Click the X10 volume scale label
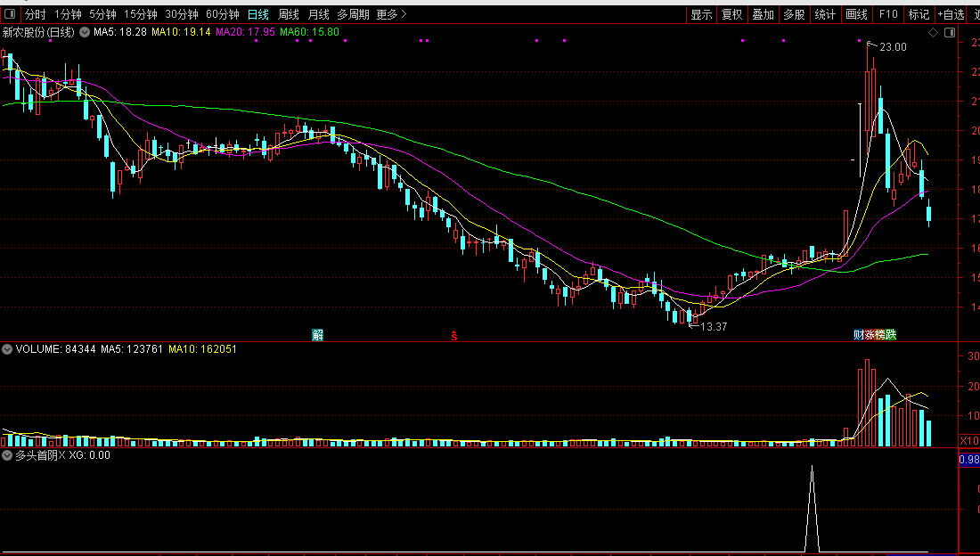This screenshot has height=556, width=980. [969, 441]
